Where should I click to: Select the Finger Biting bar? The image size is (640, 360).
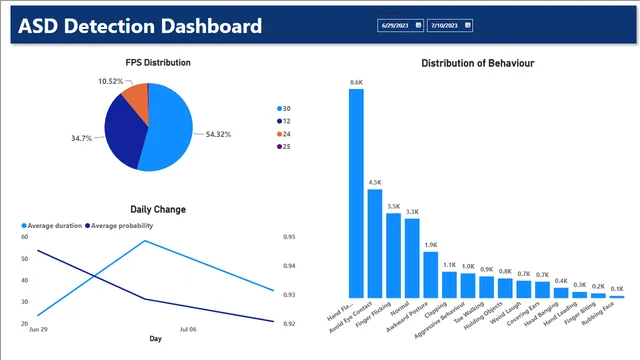pos(598,296)
